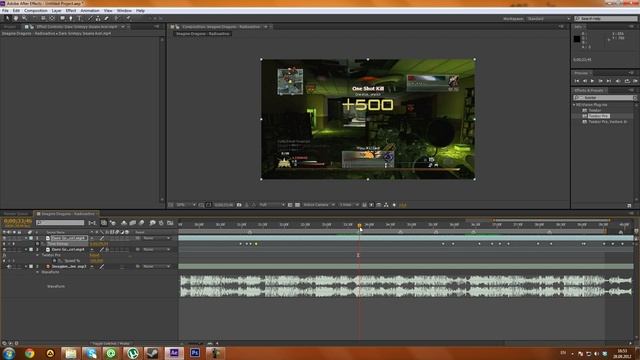This screenshot has width=640, height=360.
Task: Select the Rectangle mask tool
Action: click(x=62, y=18)
